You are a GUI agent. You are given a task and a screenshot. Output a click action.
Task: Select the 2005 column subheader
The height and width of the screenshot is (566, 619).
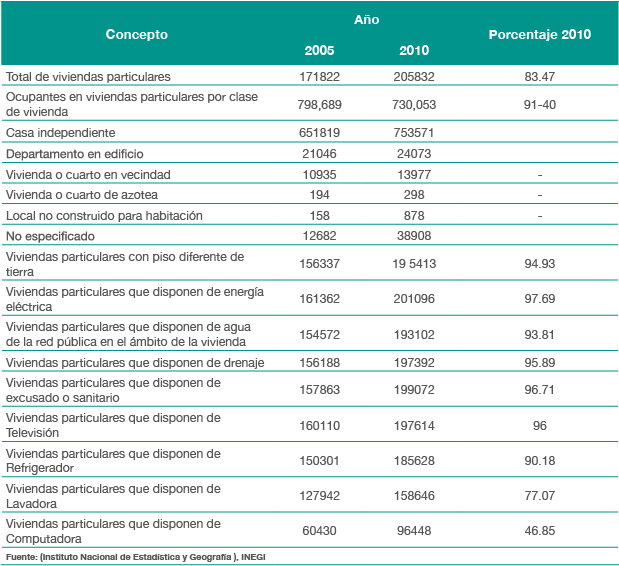[x=320, y=51]
